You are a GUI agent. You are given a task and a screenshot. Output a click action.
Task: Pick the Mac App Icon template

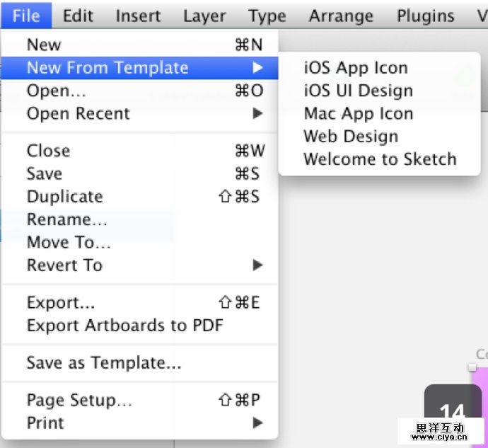coord(358,113)
